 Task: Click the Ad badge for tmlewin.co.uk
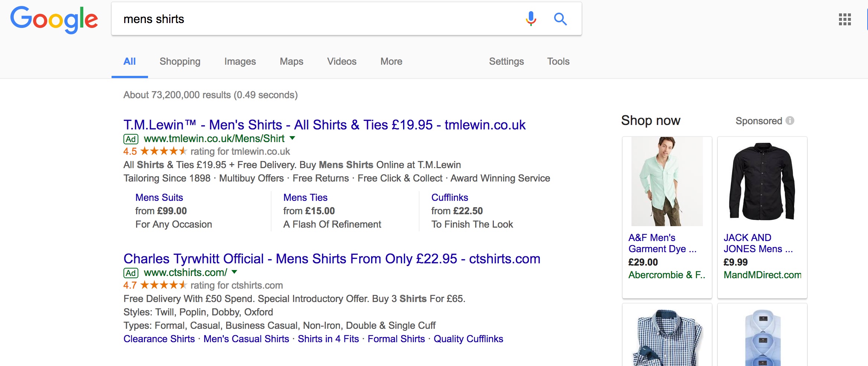(131, 139)
